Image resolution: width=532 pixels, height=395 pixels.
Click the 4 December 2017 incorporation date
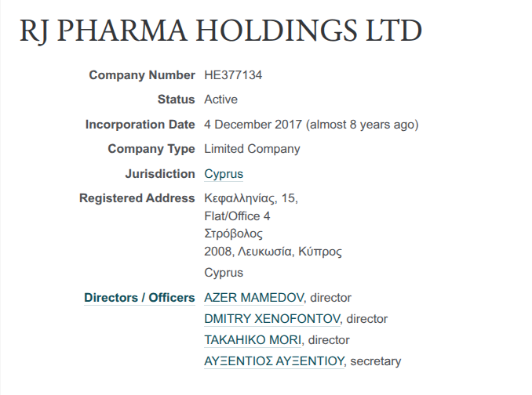[253, 125]
